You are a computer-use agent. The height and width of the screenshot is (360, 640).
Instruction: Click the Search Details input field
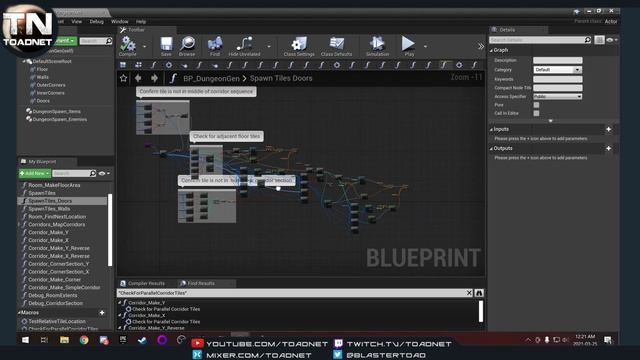(537, 40)
